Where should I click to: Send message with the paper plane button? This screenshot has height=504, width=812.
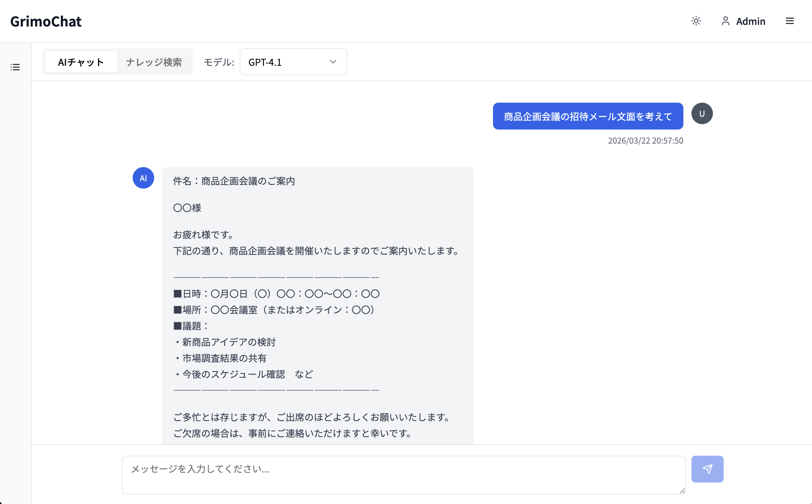coord(707,469)
